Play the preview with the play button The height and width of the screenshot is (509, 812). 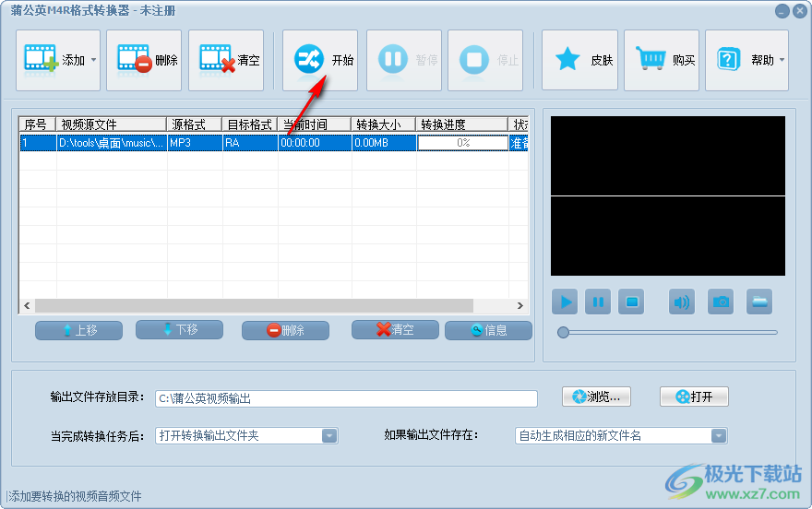565,302
